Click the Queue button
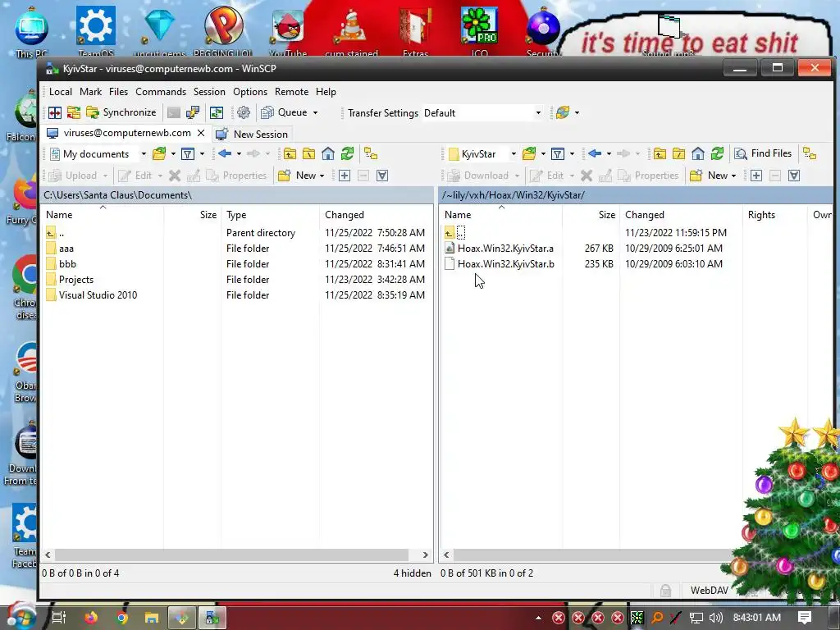 click(284, 112)
